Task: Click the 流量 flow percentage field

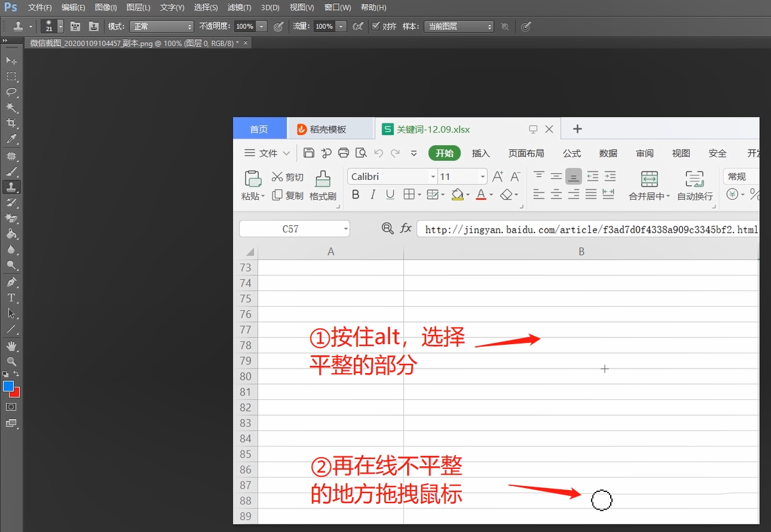Action: coord(323,26)
